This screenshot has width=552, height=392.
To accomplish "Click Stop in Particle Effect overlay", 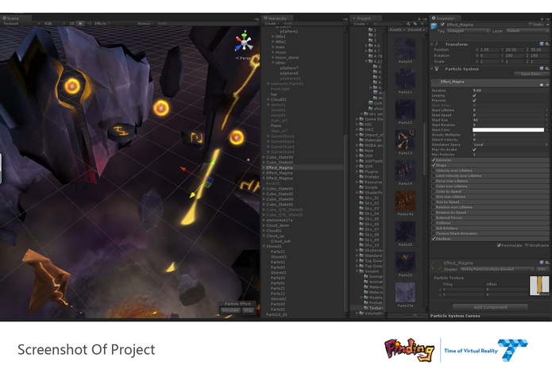I will pos(248,310).
